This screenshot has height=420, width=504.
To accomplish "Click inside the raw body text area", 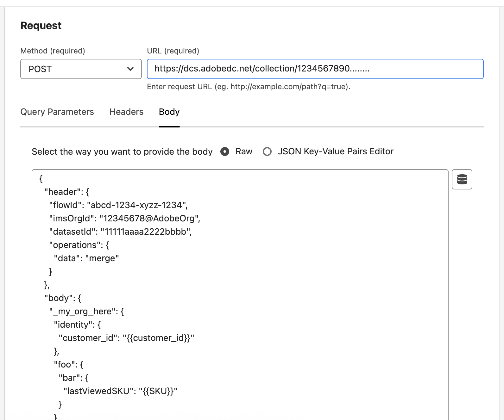I will pyautogui.click(x=240, y=294).
